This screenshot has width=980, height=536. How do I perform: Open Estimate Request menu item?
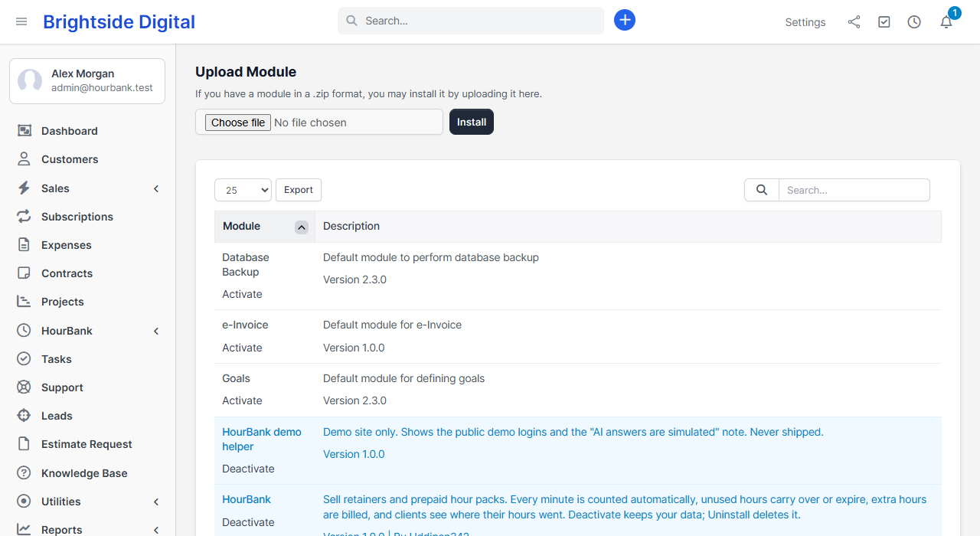(x=88, y=444)
